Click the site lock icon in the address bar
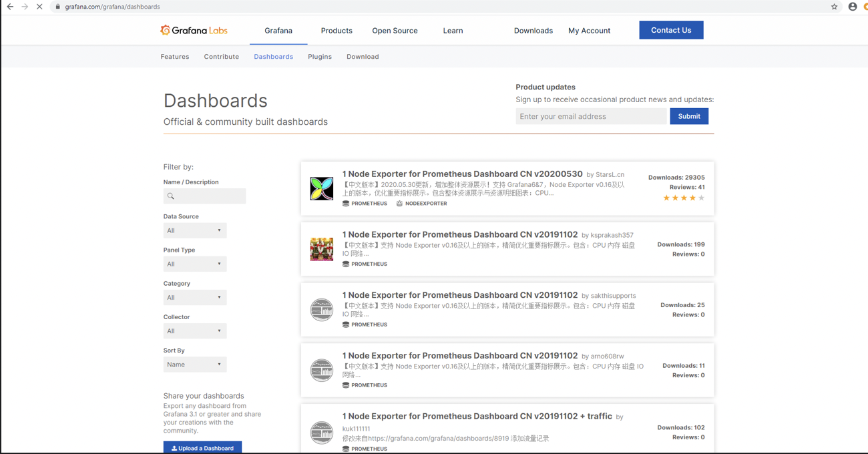Screen dimensions: 868x454 pyautogui.click(x=57, y=7)
